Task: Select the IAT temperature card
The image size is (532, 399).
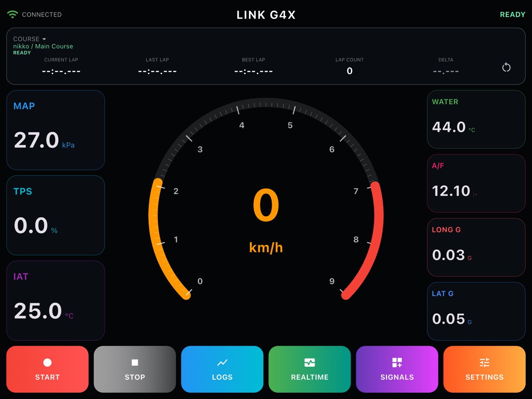Action: [56, 300]
